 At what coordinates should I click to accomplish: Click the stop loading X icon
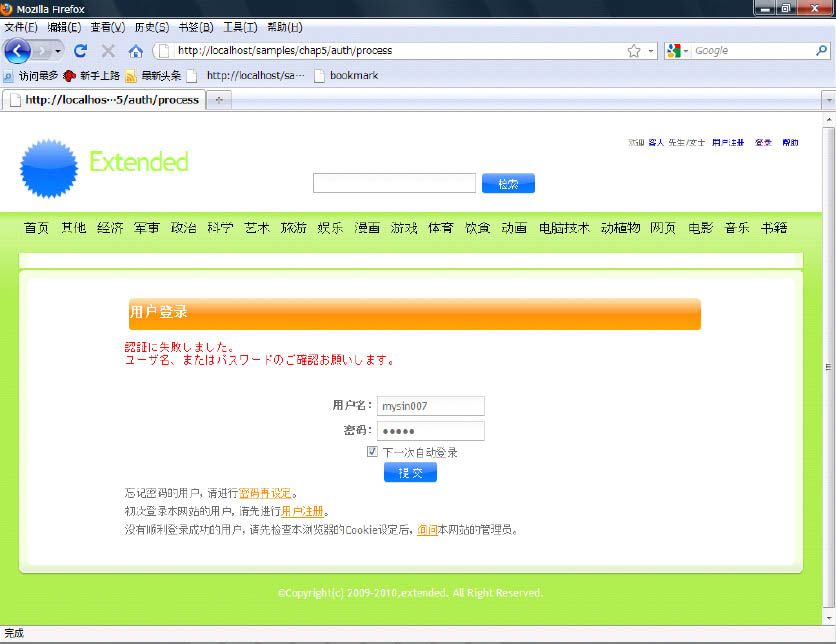108,51
